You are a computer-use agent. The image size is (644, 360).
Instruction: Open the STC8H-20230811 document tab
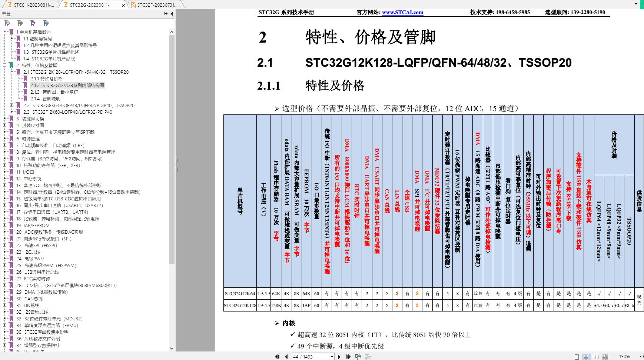pyautogui.click(x=30, y=5)
